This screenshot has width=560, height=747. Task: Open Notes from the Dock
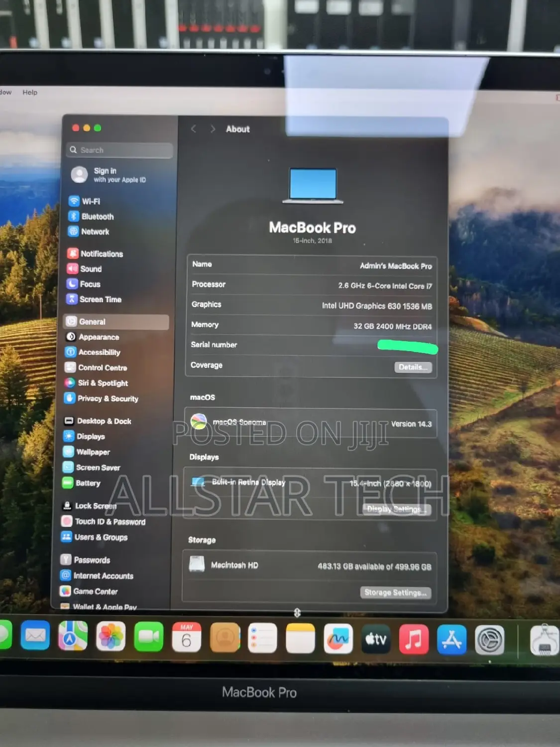(x=300, y=638)
